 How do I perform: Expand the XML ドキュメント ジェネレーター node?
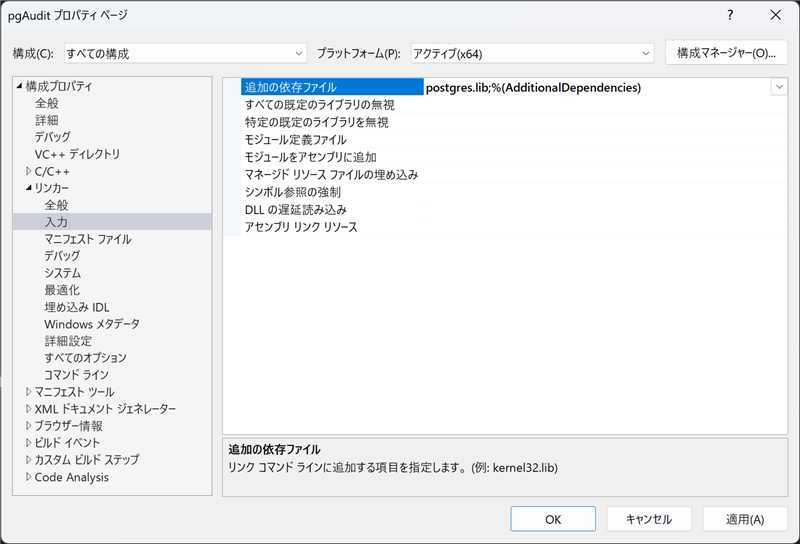pyautogui.click(x=29, y=409)
